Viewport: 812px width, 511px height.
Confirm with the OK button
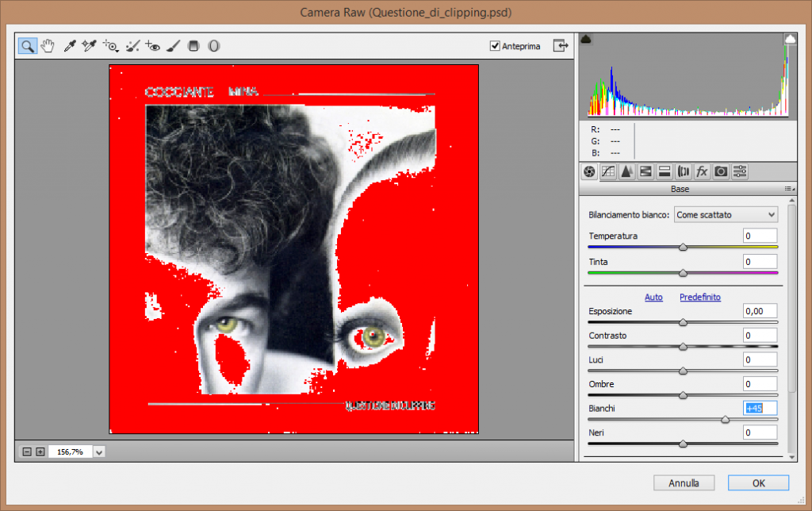click(759, 483)
